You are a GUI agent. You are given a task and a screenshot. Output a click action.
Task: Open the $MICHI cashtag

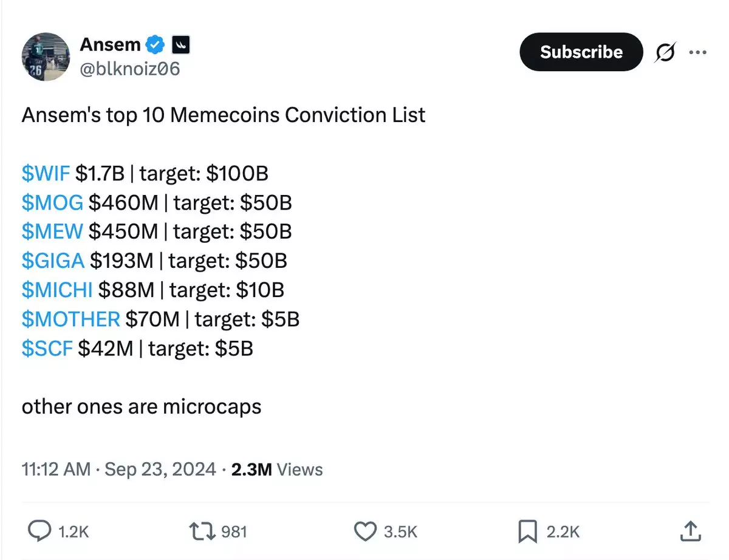pyautogui.click(x=57, y=290)
